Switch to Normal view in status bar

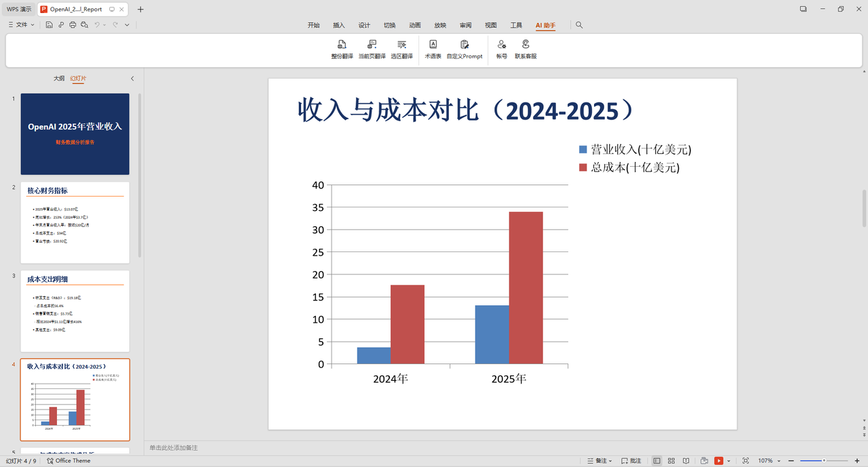pyautogui.click(x=656, y=461)
